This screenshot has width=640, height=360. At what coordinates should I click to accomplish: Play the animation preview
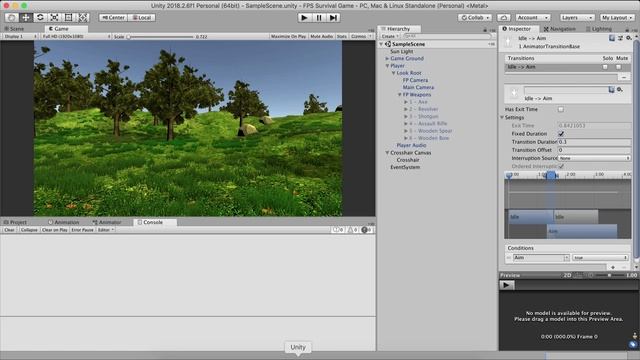pos(506,285)
